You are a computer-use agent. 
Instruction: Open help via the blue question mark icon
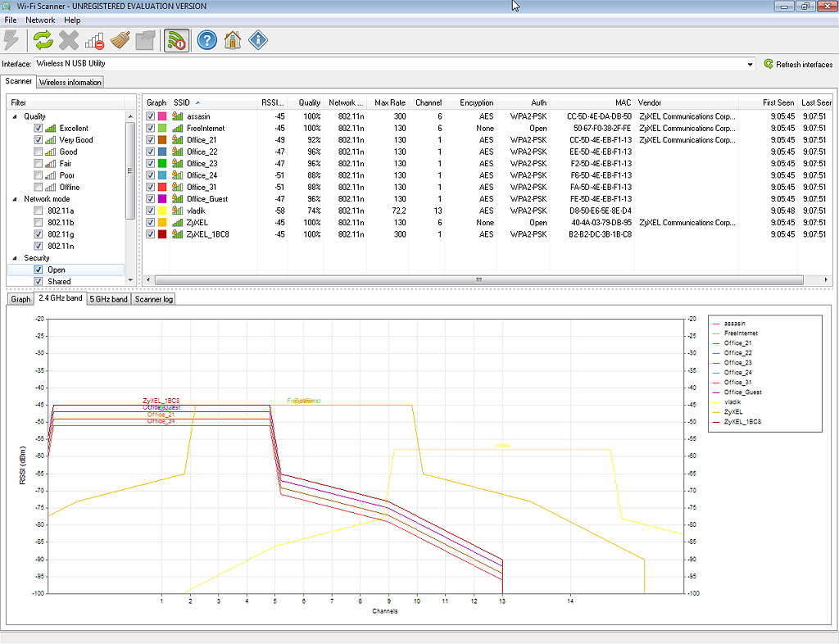click(x=206, y=39)
